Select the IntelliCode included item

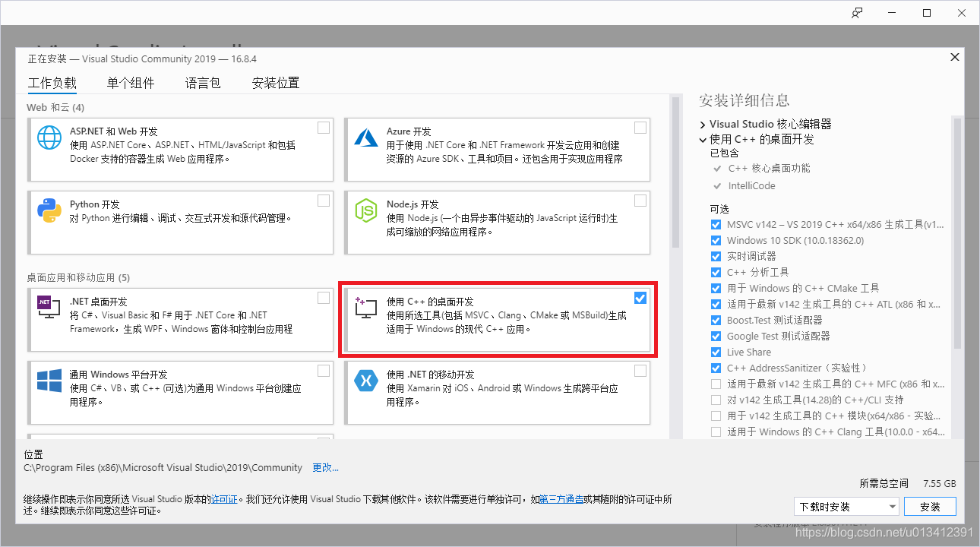point(751,186)
